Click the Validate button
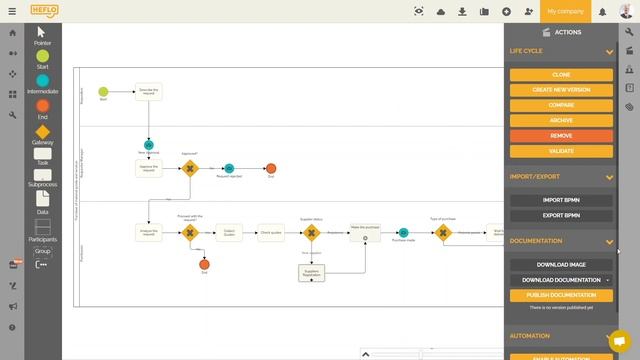Viewport: 640px width, 360px height. (x=561, y=151)
